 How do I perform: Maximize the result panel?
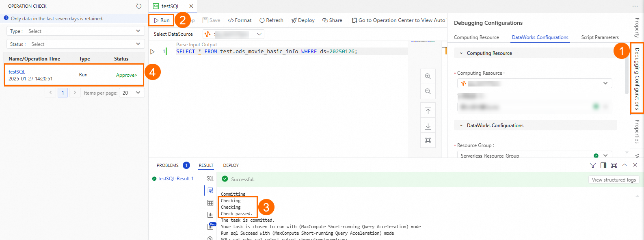[x=614, y=165]
